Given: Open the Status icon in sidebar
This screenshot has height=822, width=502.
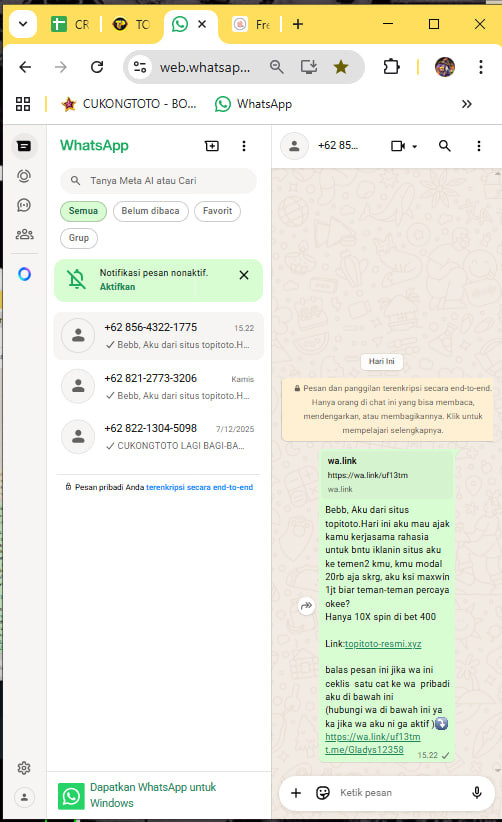Looking at the screenshot, I should [24, 176].
